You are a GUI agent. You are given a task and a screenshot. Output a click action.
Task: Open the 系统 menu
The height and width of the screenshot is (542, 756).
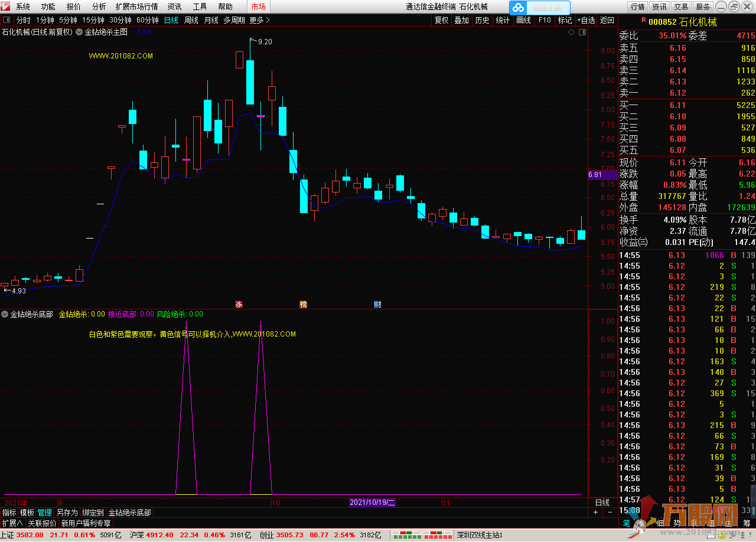click(22, 7)
